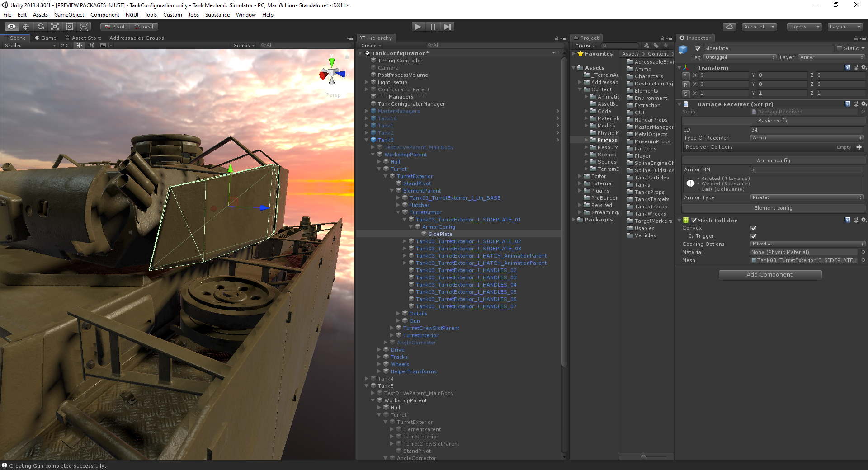Click the Add Component button
Image resolution: width=868 pixels, height=470 pixels.
coord(770,275)
